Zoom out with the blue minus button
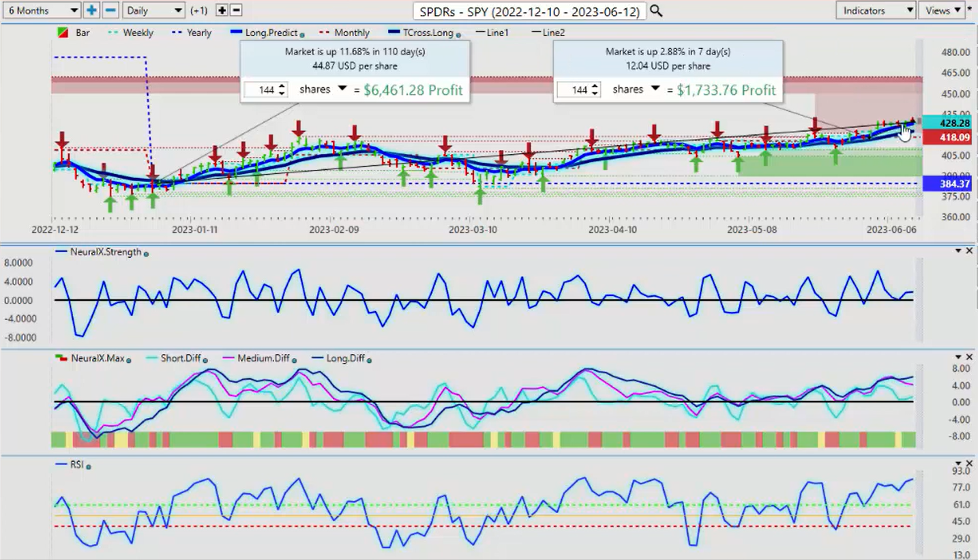978x560 pixels. (x=110, y=10)
